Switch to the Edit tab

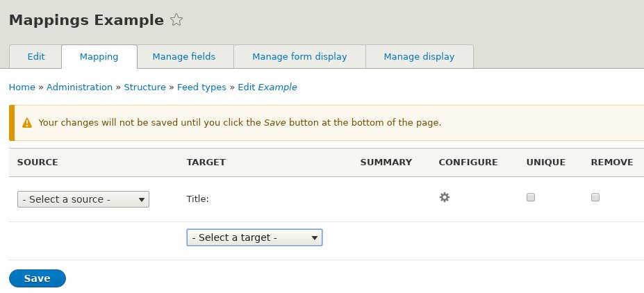coord(35,57)
